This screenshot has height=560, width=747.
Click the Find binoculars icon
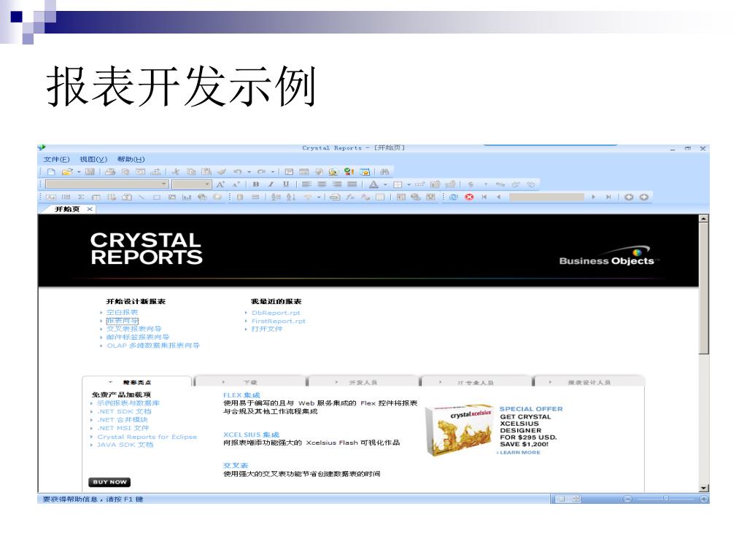[x=384, y=172]
